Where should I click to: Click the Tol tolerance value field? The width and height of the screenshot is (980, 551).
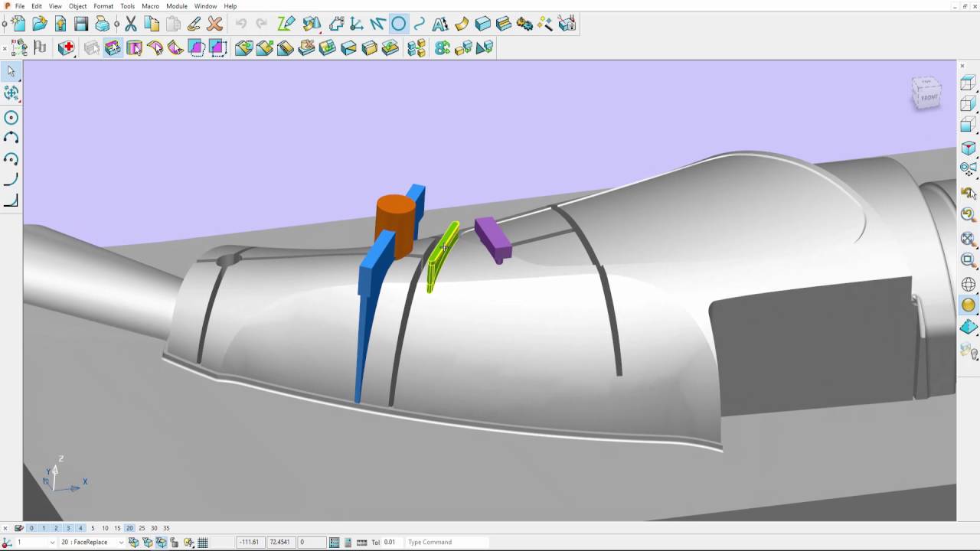pyautogui.click(x=390, y=543)
